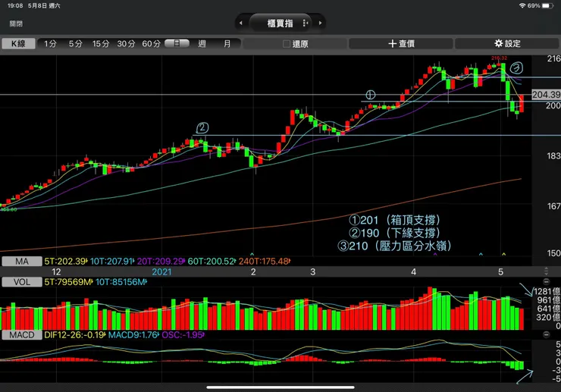Open 設定 settings with gear icon
The width and height of the screenshot is (561, 392).
point(507,44)
